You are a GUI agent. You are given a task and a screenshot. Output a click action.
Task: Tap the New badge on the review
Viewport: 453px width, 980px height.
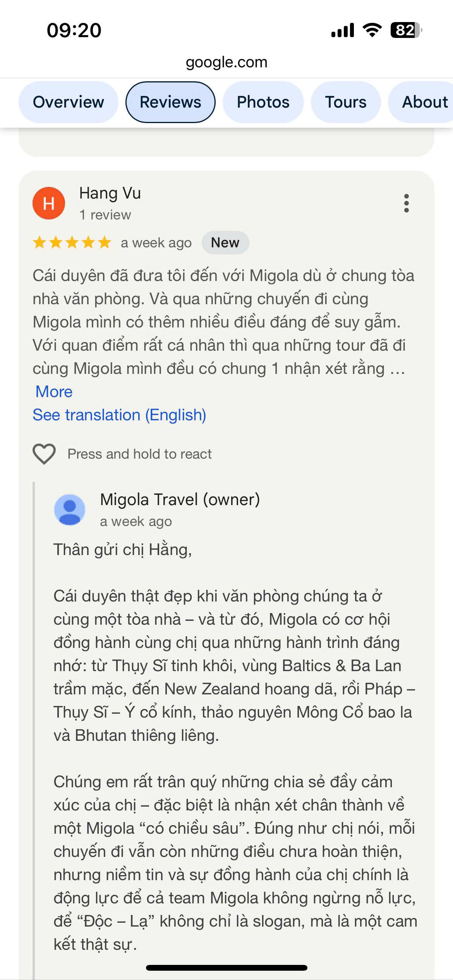coord(225,243)
